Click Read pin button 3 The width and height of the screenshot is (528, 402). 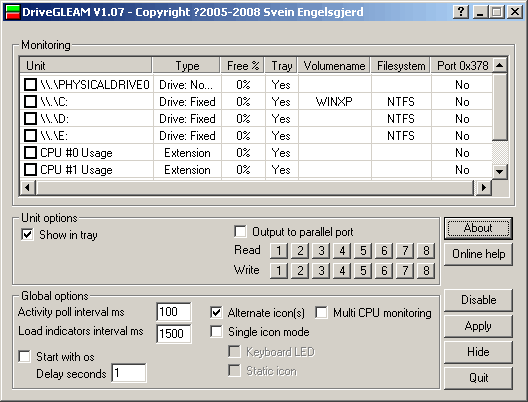point(321,251)
